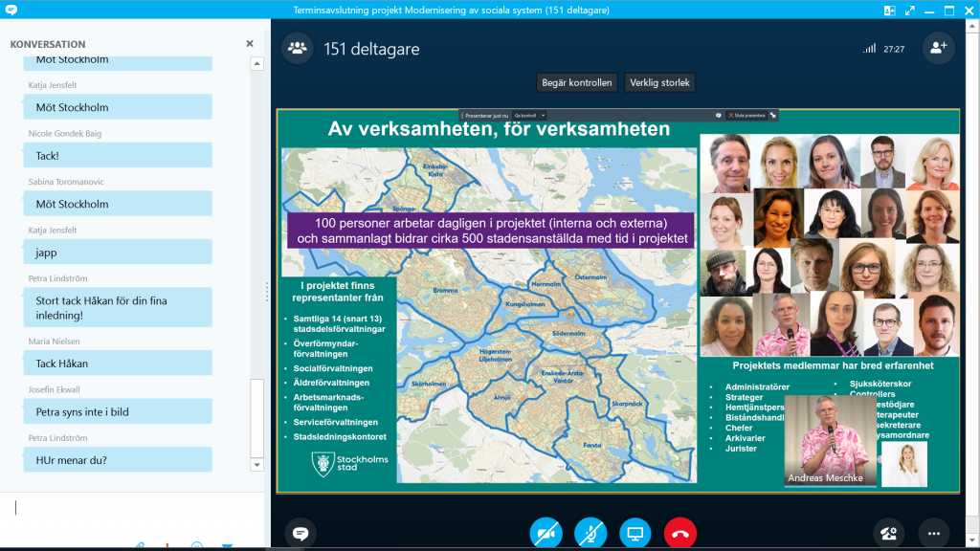Select the 'Petra syns inte i bild' message
The width and height of the screenshot is (980, 551).
118,411
